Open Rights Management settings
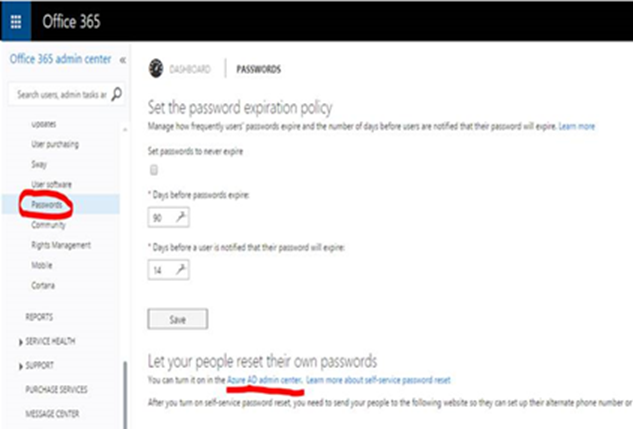Viewport: 633px width, 429px height. pyautogui.click(x=61, y=245)
